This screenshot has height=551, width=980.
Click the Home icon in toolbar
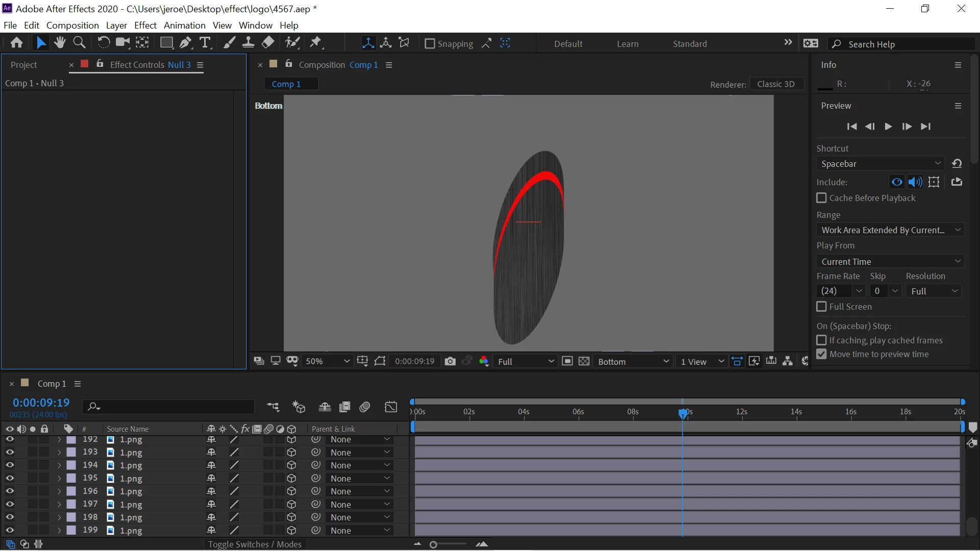(x=16, y=43)
